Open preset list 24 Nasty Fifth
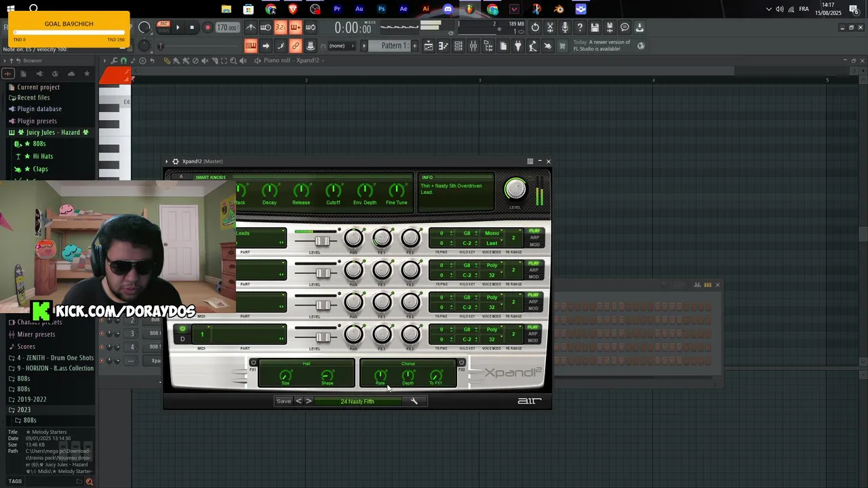This screenshot has width=868, height=488. (x=357, y=401)
